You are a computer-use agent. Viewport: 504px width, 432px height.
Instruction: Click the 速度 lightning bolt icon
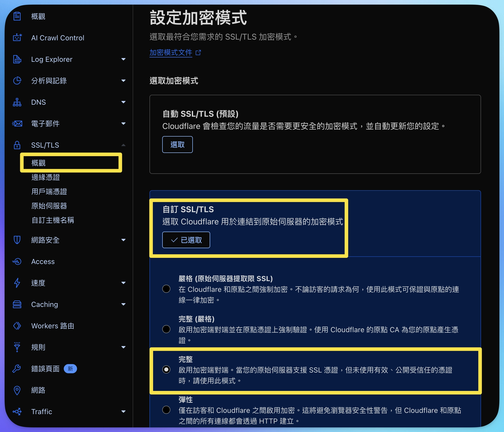click(17, 283)
